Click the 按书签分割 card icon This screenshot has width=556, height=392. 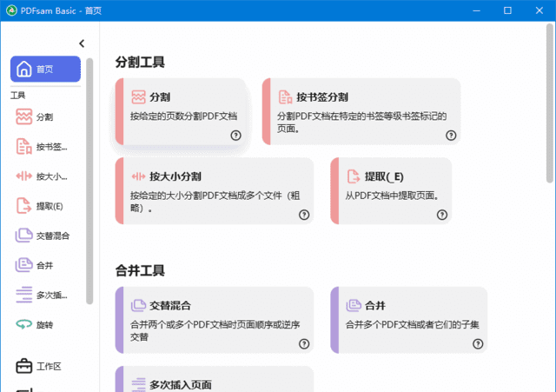click(285, 96)
